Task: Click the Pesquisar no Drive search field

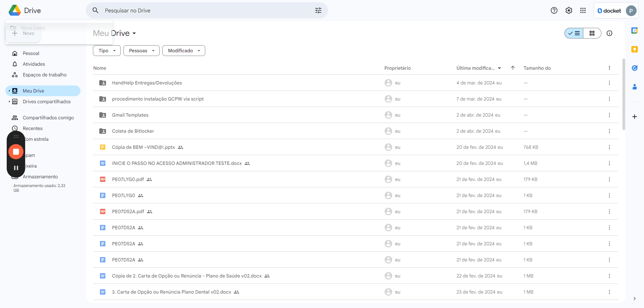Action: tap(207, 10)
